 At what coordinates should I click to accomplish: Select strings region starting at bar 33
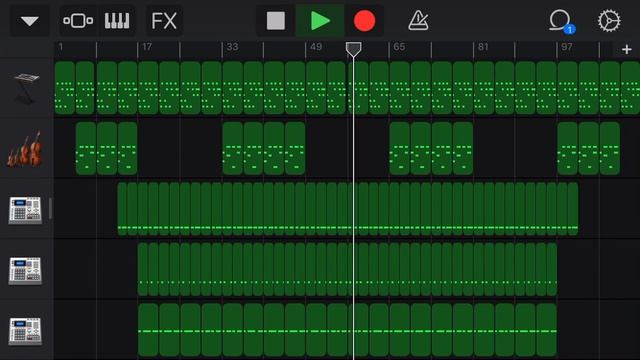233,148
